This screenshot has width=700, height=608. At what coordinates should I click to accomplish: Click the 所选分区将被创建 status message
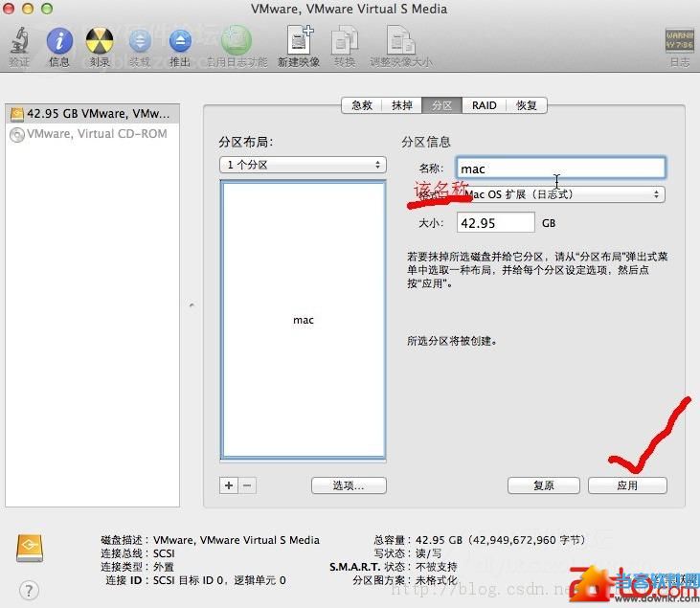click(451, 341)
